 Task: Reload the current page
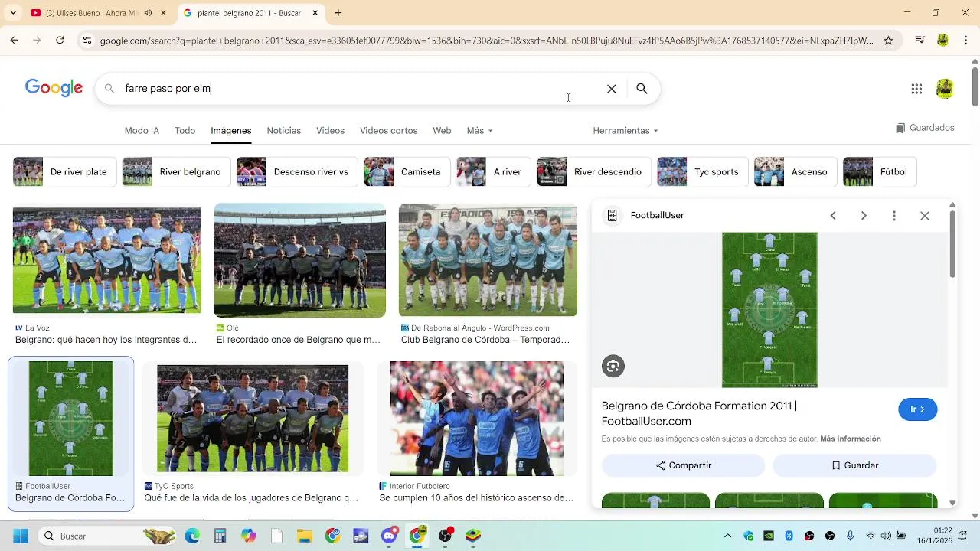point(60,41)
